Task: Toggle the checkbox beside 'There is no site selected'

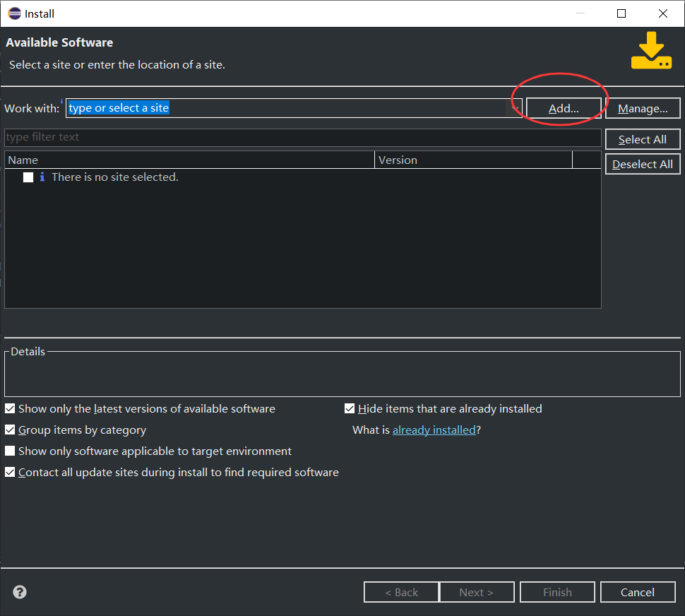Action: (28, 177)
